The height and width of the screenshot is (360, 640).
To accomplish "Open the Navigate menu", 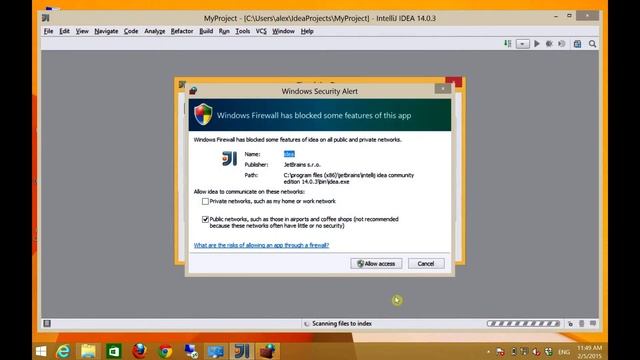I will [106, 31].
